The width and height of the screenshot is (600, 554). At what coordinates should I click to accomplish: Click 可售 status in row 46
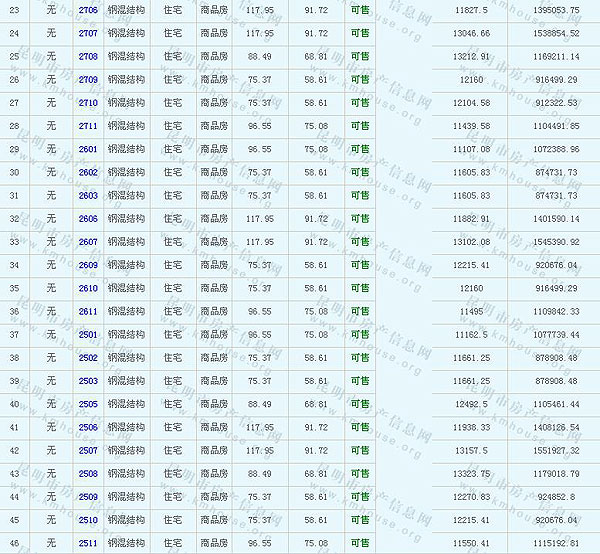point(360,543)
